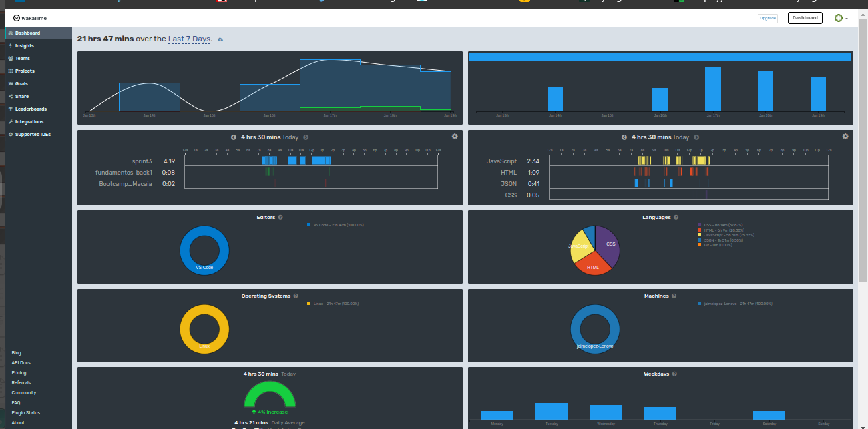Click the Linux legend color swatch
This screenshot has width=868, height=429.
(x=309, y=304)
